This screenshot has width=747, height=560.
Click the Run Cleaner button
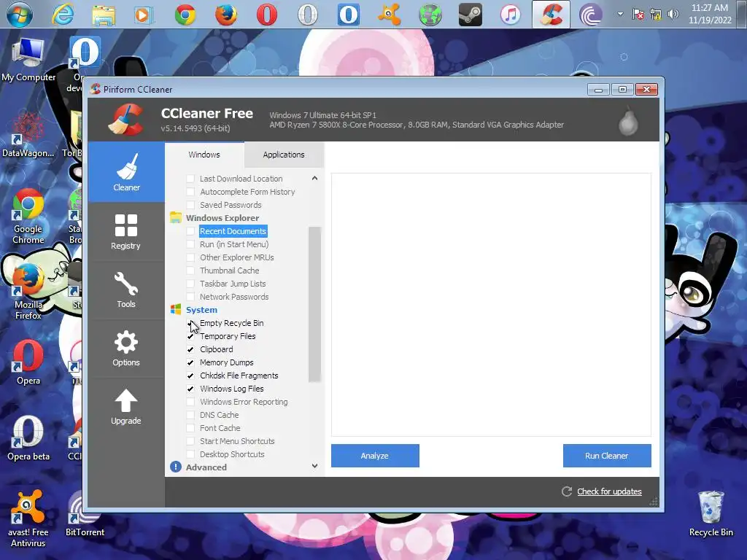tap(607, 456)
